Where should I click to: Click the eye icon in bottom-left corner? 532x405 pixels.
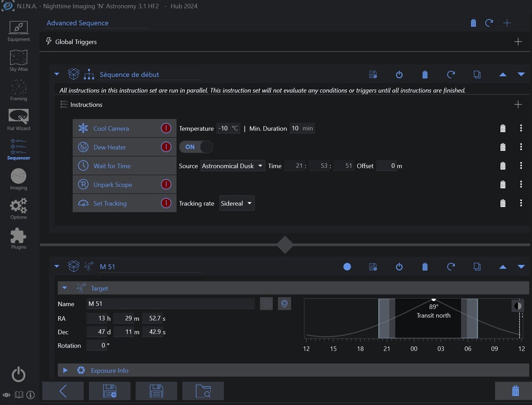(6, 395)
